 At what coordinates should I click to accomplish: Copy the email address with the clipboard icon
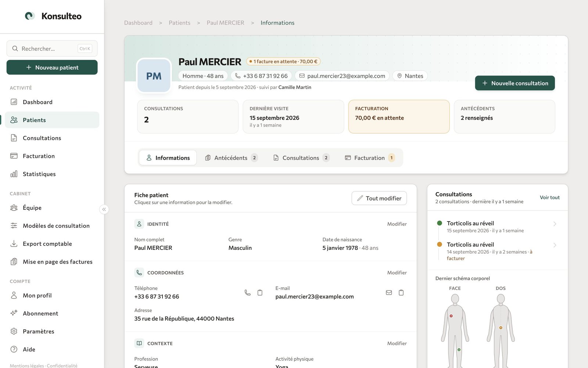tap(401, 293)
